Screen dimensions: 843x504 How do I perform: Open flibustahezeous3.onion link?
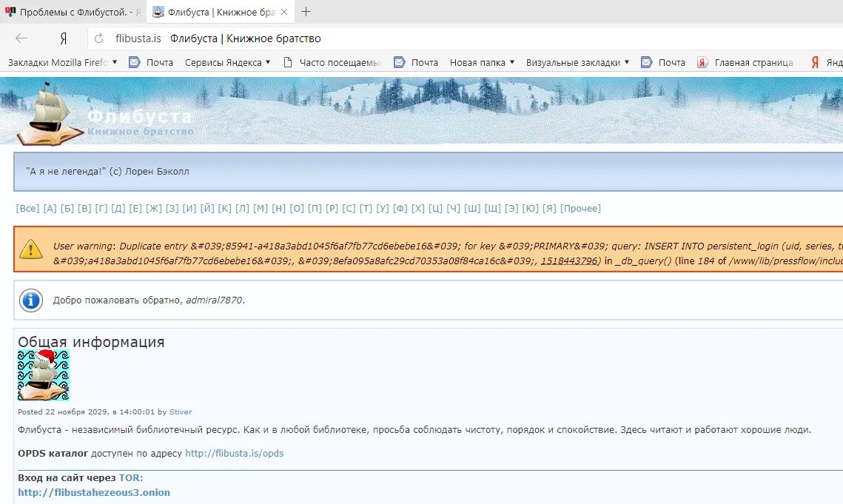94,492
